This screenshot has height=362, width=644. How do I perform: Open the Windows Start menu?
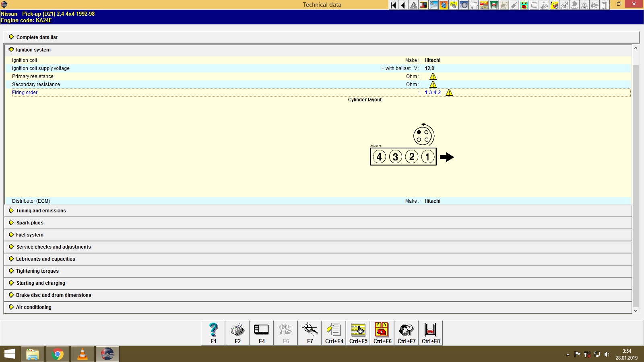pos(8,354)
